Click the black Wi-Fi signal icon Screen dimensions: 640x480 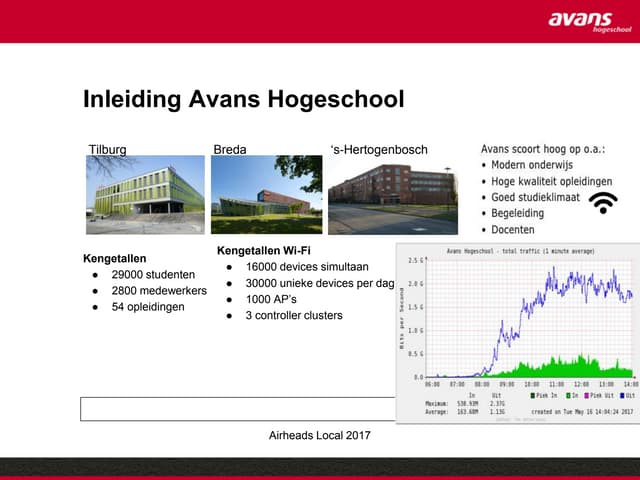pyautogui.click(x=602, y=203)
